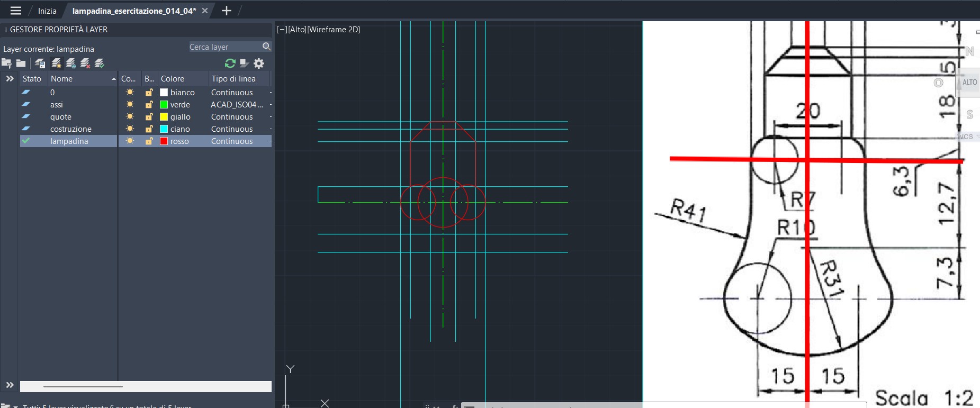Screen dimensions: 980x408
Task: Toggle layer override background highlight icon
Action: pos(244,64)
